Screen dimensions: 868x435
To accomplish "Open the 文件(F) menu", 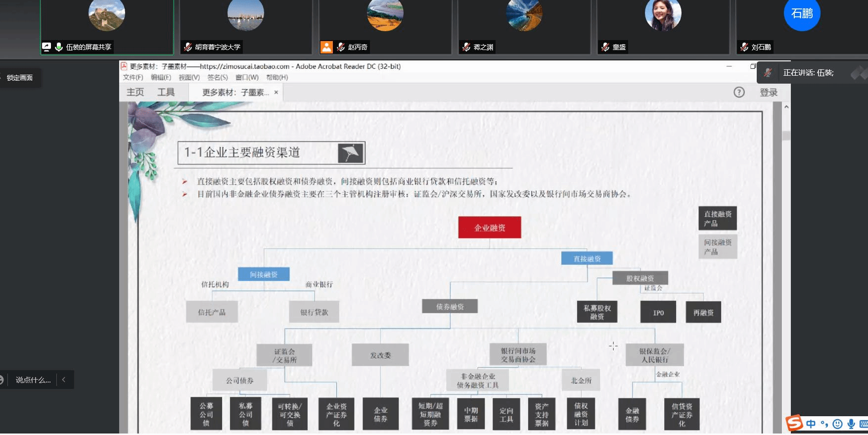I will click(133, 77).
